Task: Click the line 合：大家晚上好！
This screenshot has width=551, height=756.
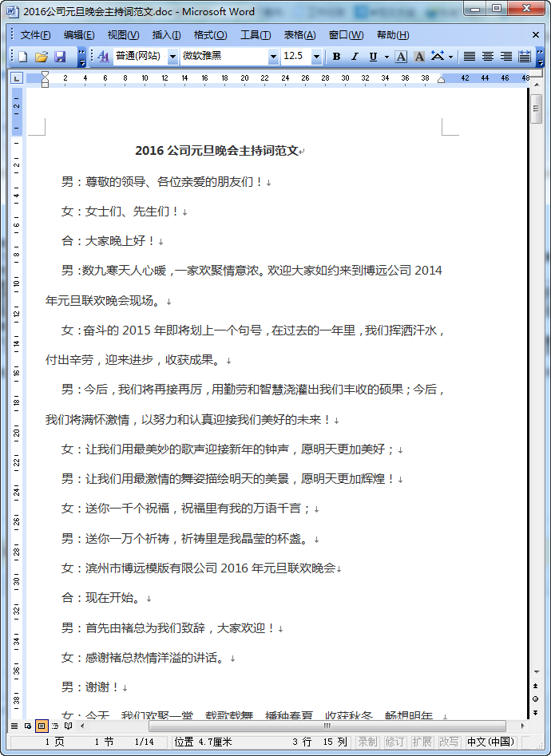Action: click(x=109, y=241)
